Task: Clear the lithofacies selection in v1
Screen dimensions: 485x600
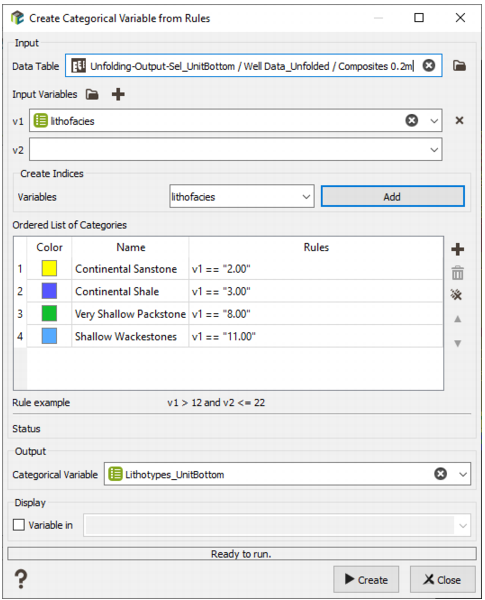Action: click(x=412, y=121)
